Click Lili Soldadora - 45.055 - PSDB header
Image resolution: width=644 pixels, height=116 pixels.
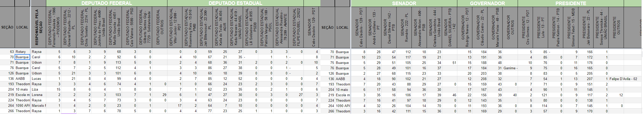click(251, 27)
